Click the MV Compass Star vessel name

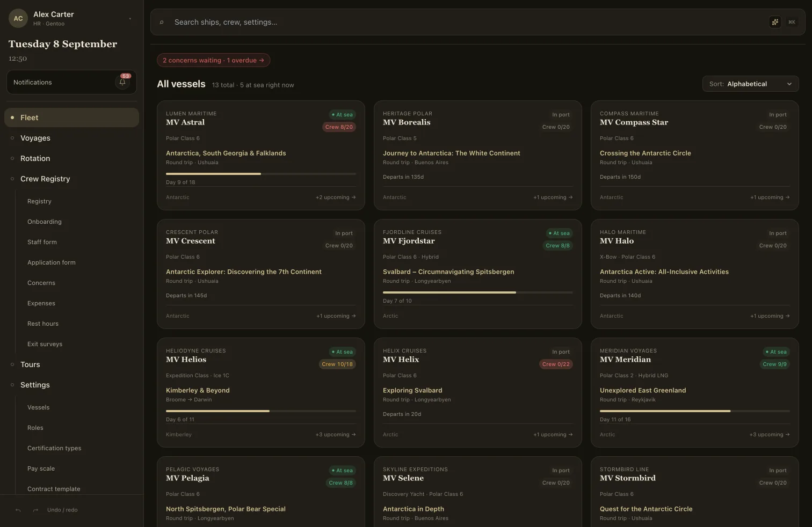pyautogui.click(x=634, y=122)
